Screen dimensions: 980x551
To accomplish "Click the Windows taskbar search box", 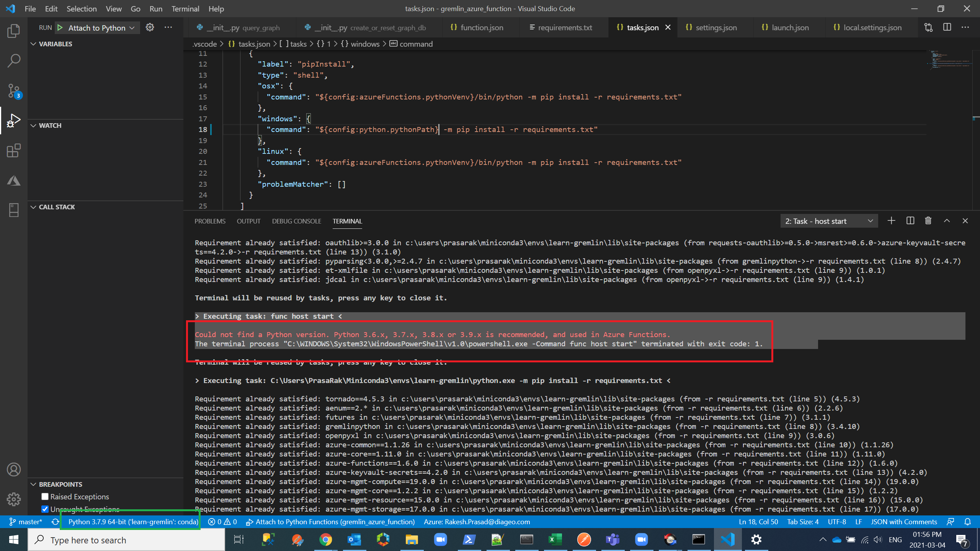I will click(x=126, y=540).
